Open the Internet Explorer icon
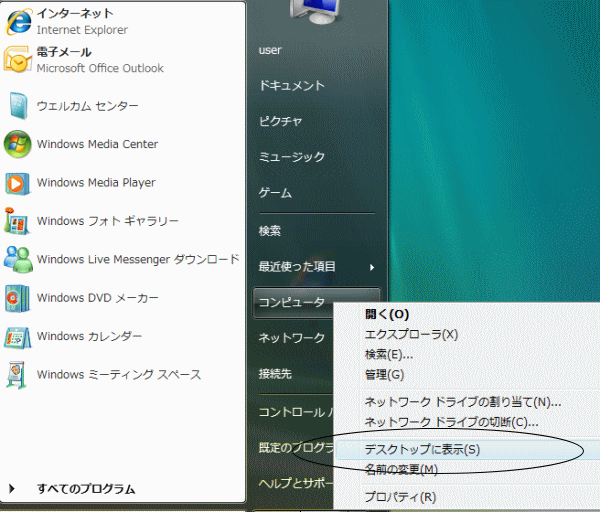Viewport: 600px width, 512px height. (18, 22)
